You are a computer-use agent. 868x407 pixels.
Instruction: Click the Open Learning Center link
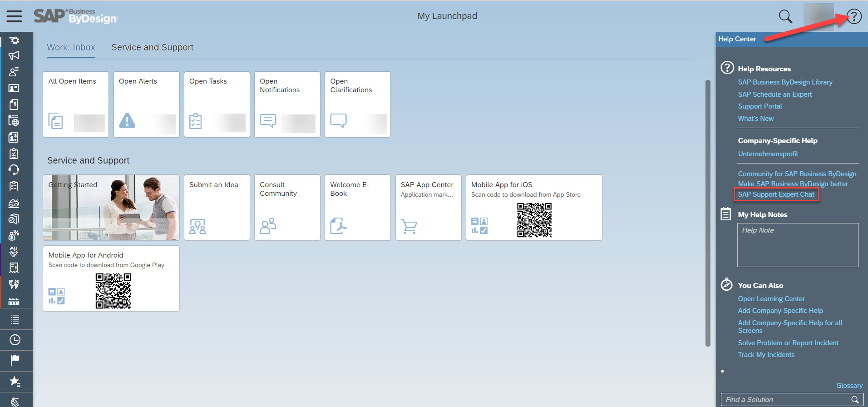(771, 299)
